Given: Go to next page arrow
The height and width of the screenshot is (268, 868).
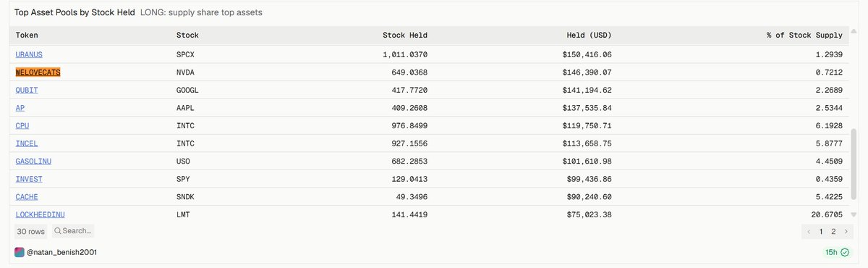Looking at the screenshot, I should pyautogui.click(x=846, y=232).
